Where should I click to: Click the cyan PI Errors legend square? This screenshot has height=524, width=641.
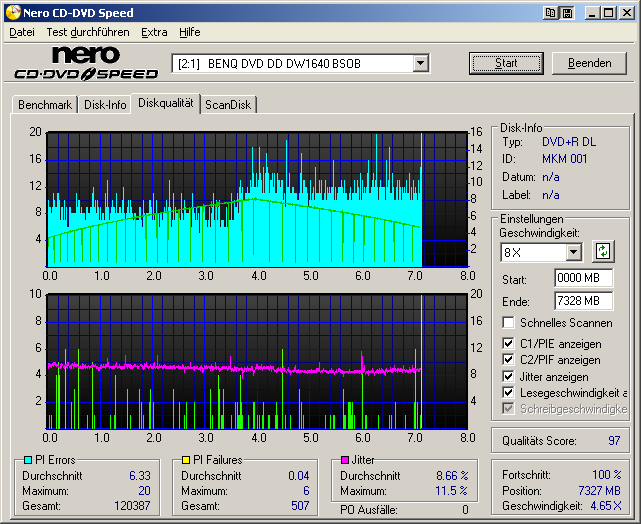(x=27, y=460)
